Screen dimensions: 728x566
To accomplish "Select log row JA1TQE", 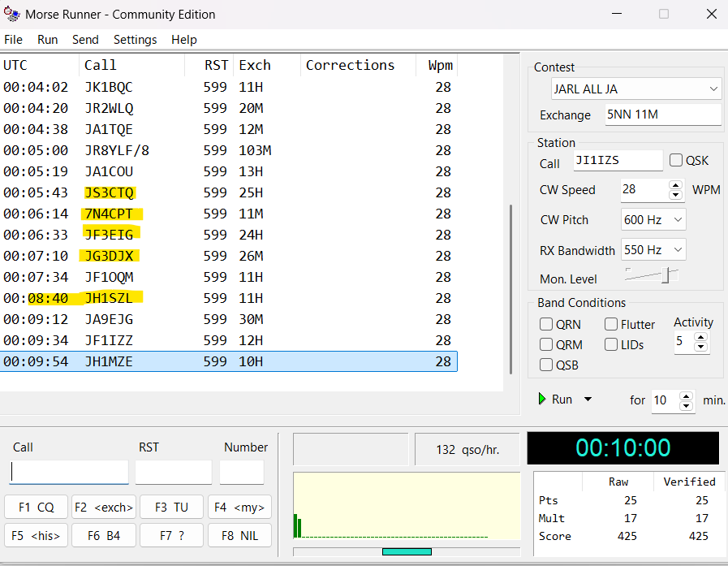I will pyautogui.click(x=228, y=129).
